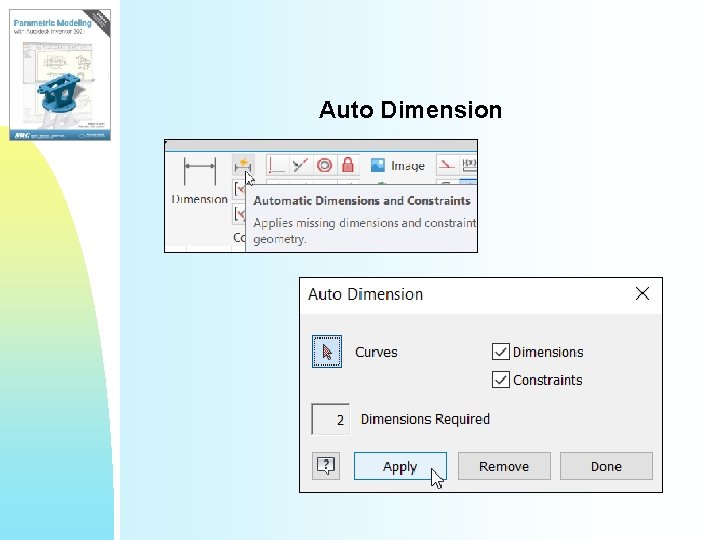Choose the perpendicular constraint icon

[277, 165]
